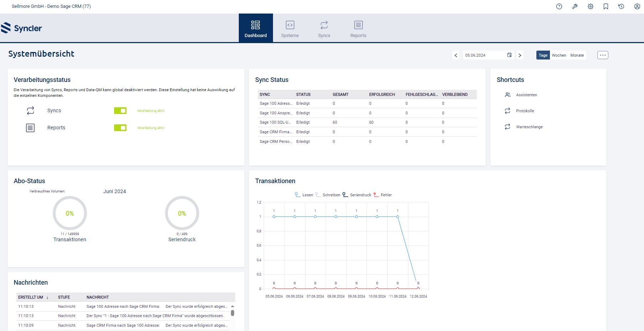Toggle Fehler series in chart legend
This screenshot has height=331, width=644.
pyautogui.click(x=382, y=195)
